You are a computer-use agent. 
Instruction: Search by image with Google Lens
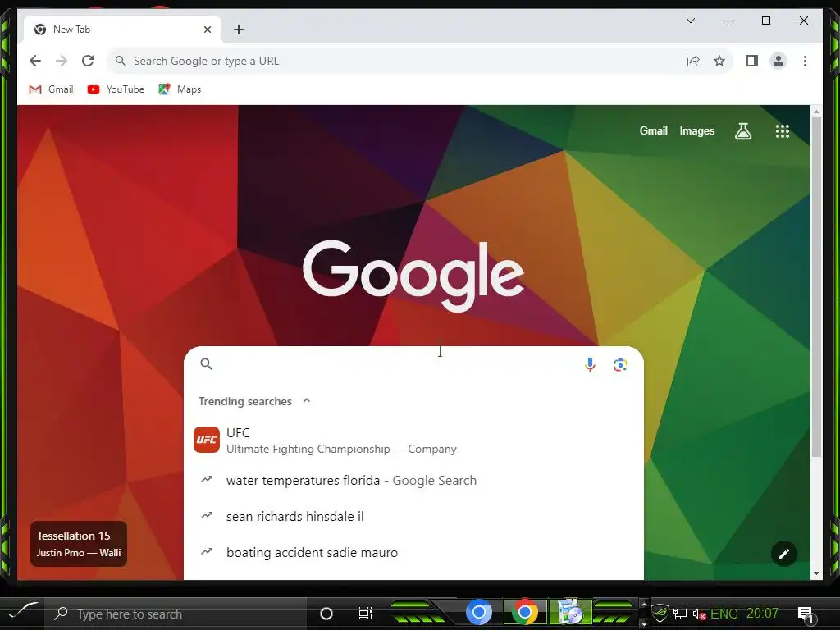[620, 365]
